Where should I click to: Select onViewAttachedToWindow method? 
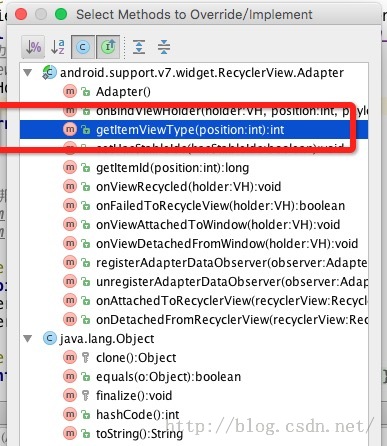tap(194, 224)
